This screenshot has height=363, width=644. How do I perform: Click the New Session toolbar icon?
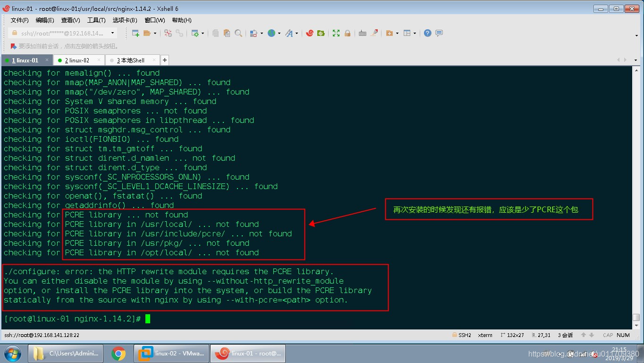click(x=136, y=33)
